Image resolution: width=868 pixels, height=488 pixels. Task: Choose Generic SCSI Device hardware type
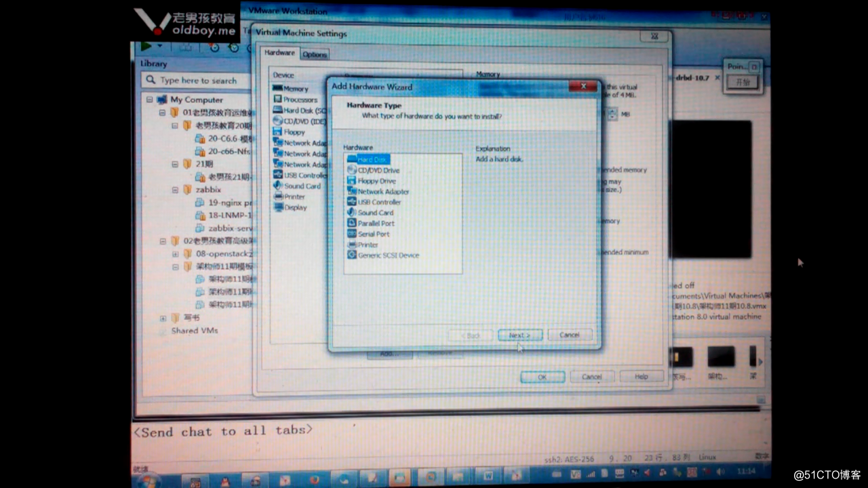[x=383, y=256]
